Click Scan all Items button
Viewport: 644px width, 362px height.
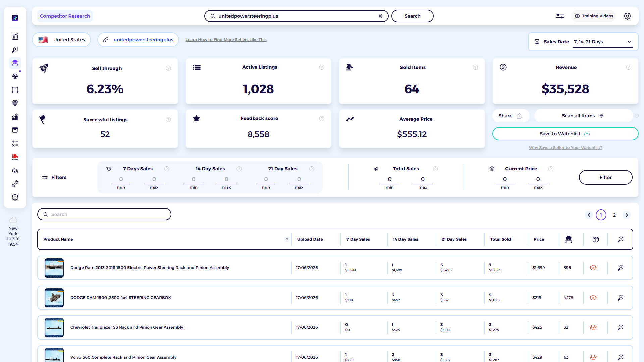(x=583, y=116)
